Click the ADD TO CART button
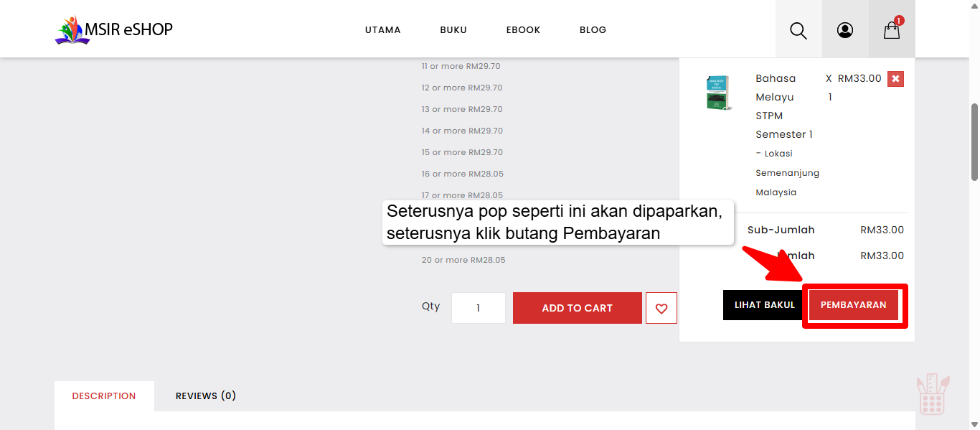The width and height of the screenshot is (980, 430). coord(578,308)
